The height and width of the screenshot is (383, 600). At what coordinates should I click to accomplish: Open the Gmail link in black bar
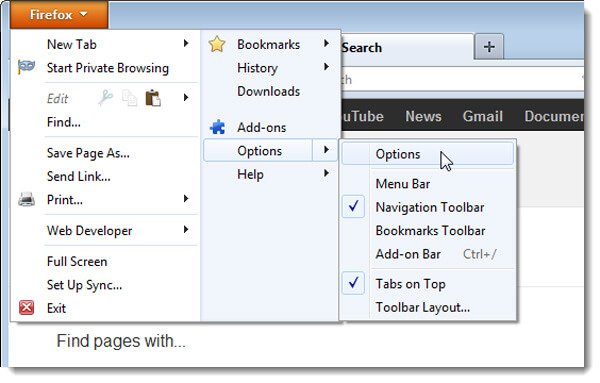pyautogui.click(x=483, y=116)
